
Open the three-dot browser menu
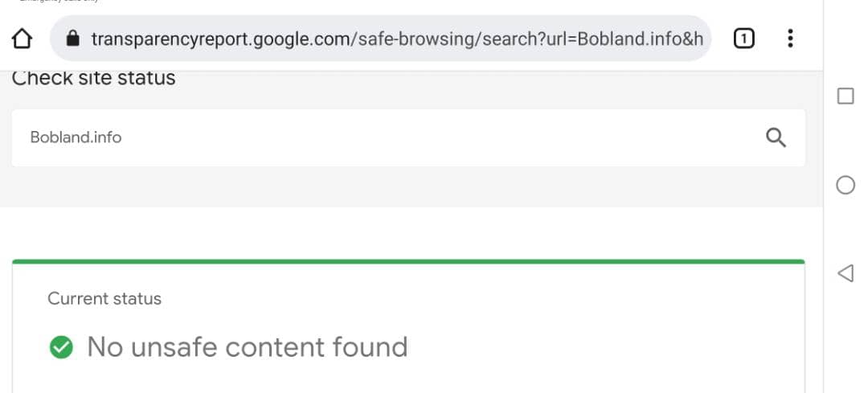(x=790, y=39)
